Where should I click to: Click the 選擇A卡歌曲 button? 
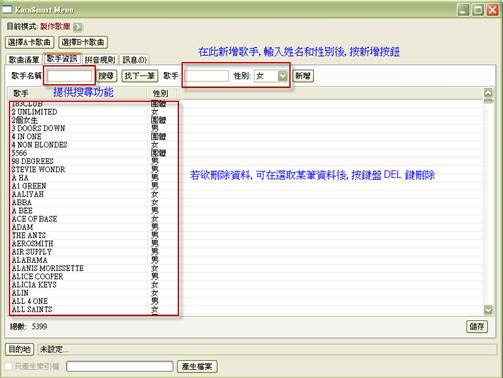[29, 42]
